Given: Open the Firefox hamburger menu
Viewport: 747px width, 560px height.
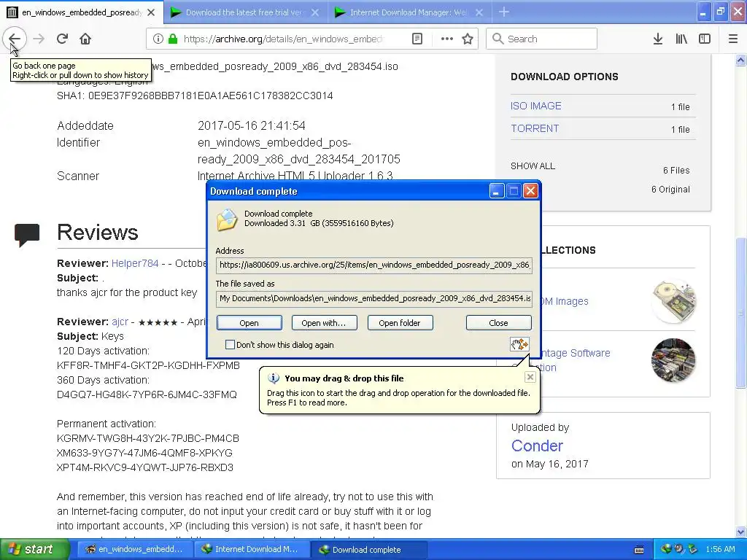Looking at the screenshot, I should [x=733, y=39].
